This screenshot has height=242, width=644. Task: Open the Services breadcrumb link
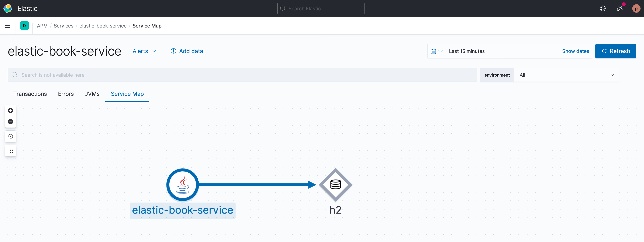pyautogui.click(x=63, y=26)
